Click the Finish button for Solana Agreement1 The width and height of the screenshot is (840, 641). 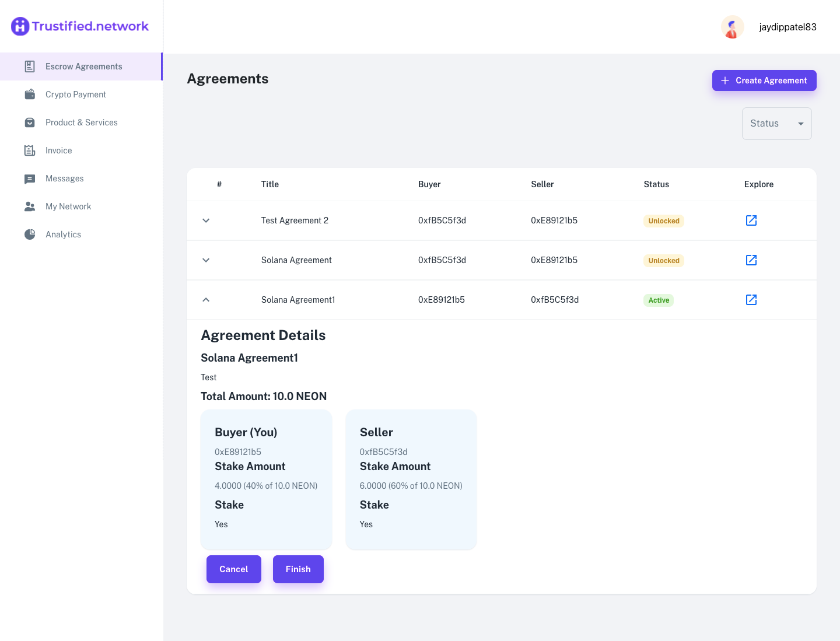coord(298,569)
